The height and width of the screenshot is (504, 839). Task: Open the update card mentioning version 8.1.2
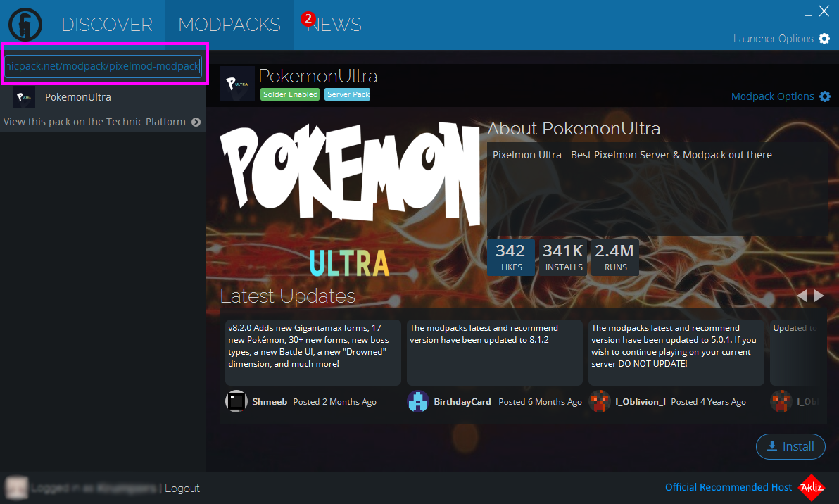494,353
